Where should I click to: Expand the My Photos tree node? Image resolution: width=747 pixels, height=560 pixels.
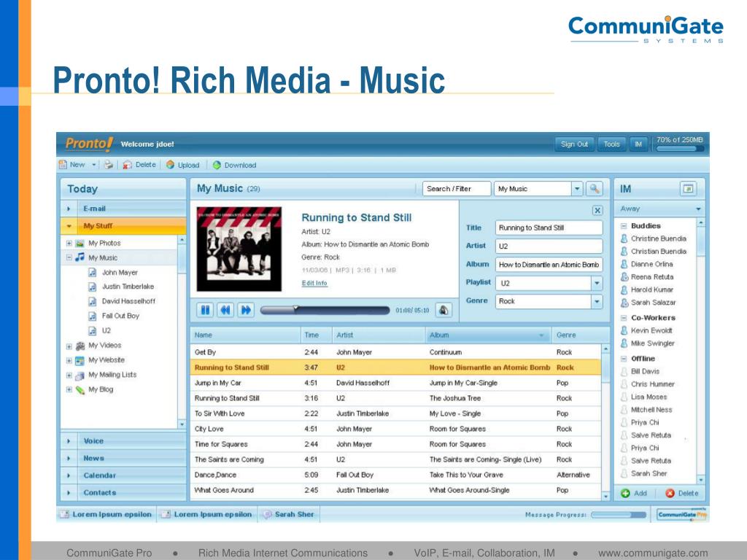pyautogui.click(x=69, y=243)
